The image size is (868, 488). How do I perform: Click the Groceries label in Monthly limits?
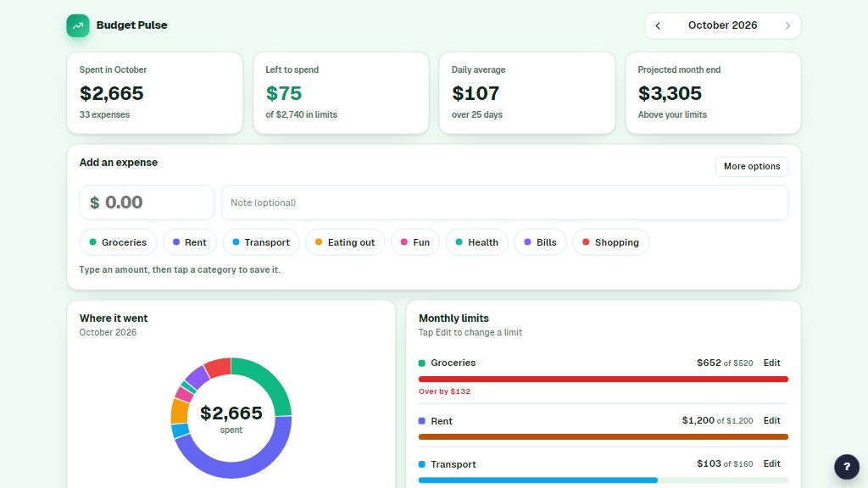(453, 363)
